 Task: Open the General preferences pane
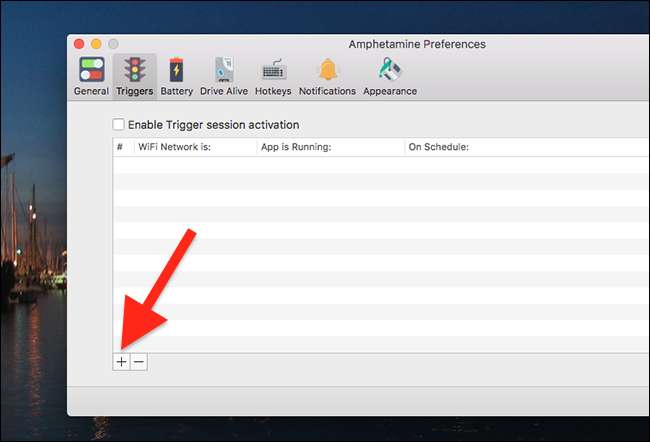pyautogui.click(x=91, y=76)
